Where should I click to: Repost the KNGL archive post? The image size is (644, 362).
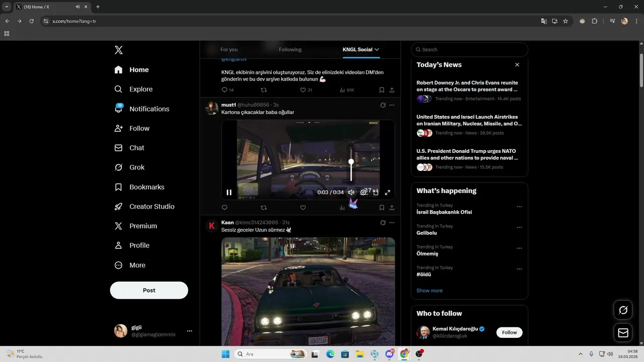coord(264,90)
